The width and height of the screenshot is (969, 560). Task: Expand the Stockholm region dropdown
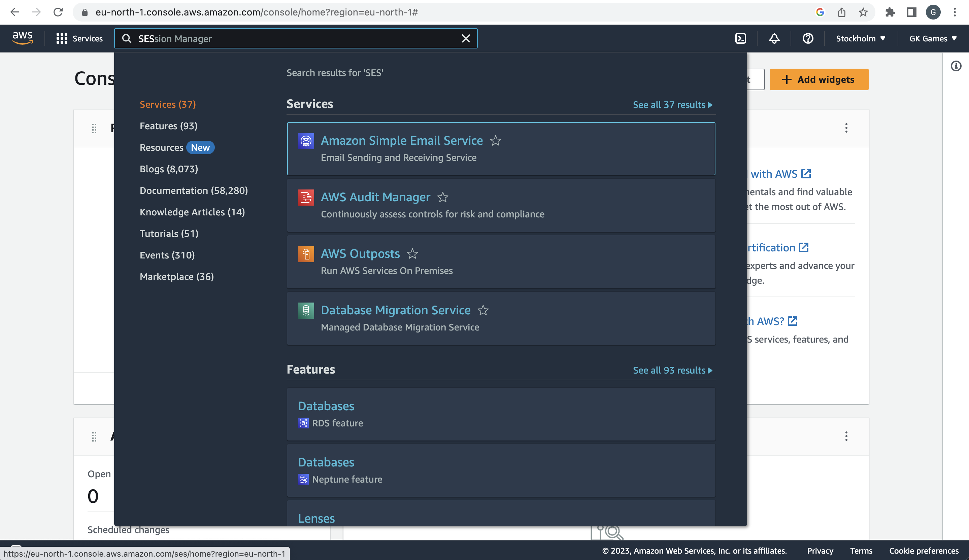pos(861,38)
